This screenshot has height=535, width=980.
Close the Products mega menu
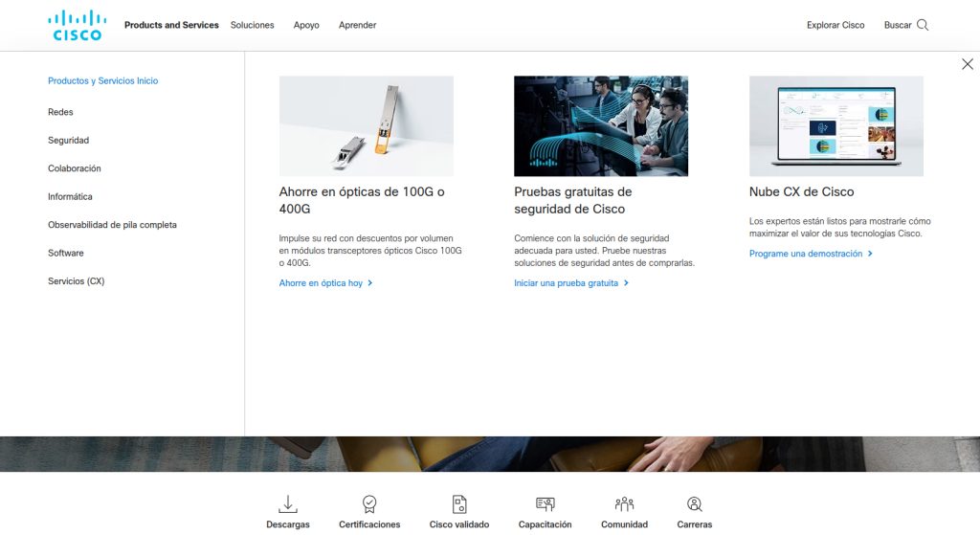tap(967, 64)
